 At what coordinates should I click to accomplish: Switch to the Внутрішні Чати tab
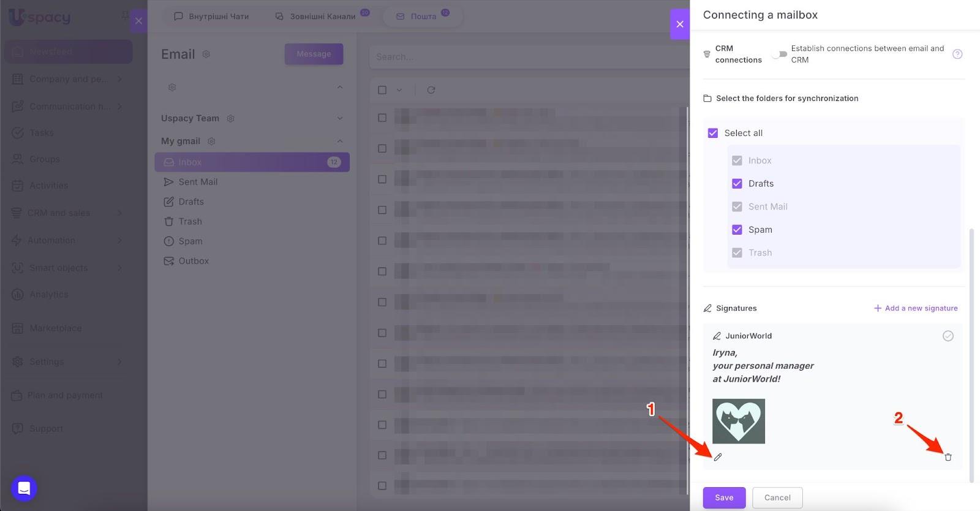click(x=212, y=17)
